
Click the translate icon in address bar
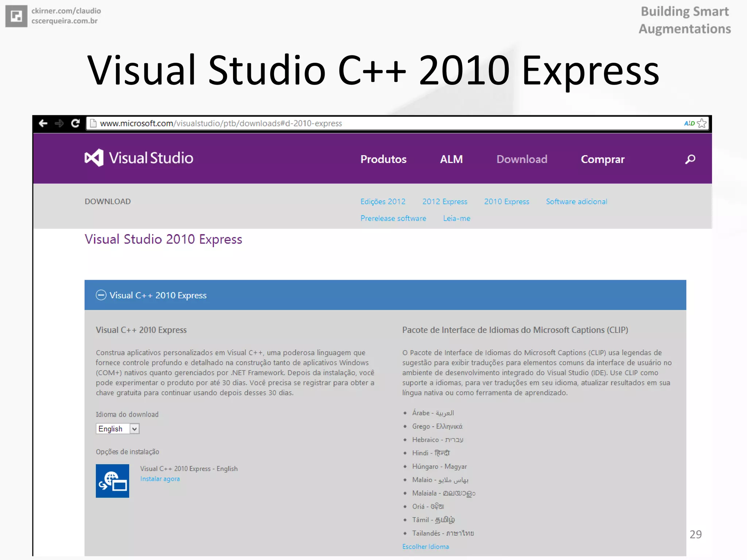click(x=689, y=123)
